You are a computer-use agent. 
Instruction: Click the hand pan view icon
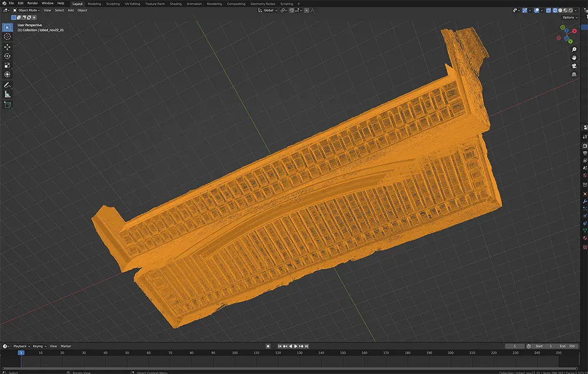point(574,58)
